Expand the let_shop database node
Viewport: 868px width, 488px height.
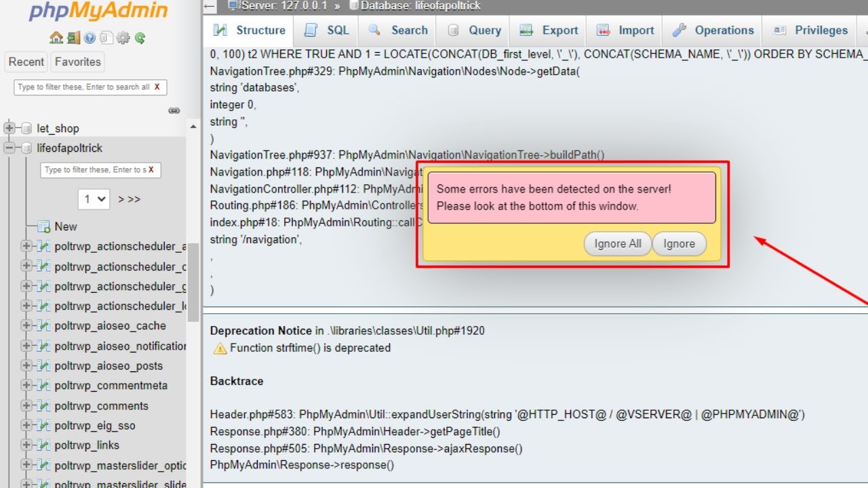click(x=9, y=128)
